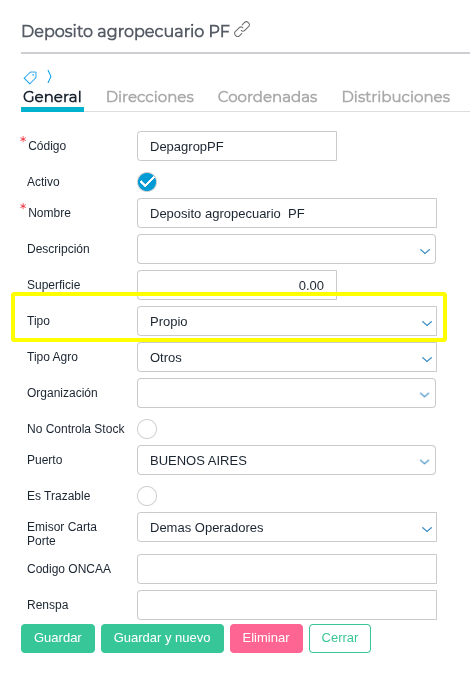Viewport: 470px width, 677px height.
Task: Expand the Tipo Agro dropdown
Action: (x=287, y=357)
